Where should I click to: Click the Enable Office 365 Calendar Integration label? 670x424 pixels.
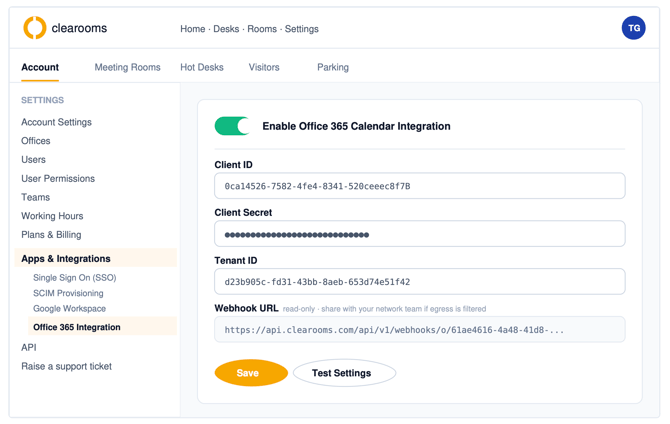[x=356, y=126]
